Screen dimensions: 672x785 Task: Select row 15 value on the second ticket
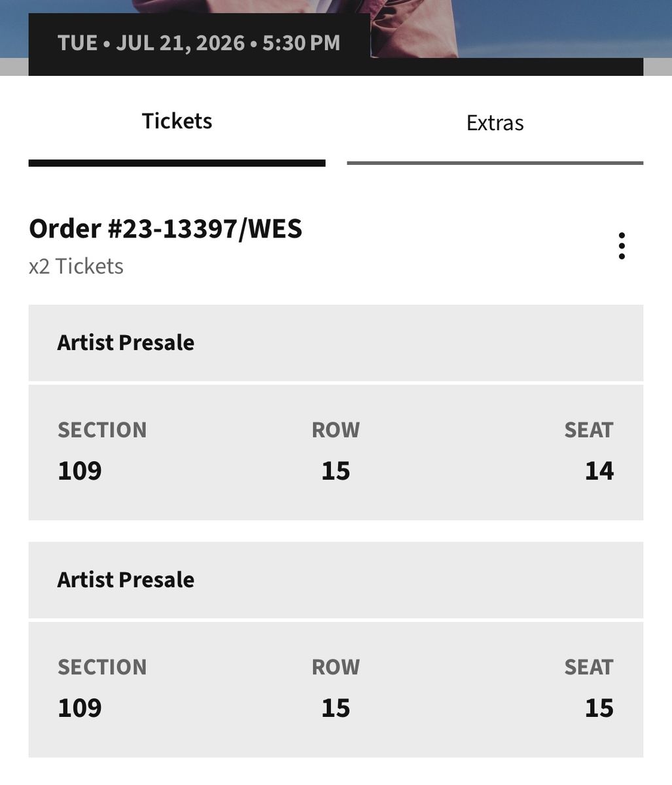pyautogui.click(x=336, y=708)
